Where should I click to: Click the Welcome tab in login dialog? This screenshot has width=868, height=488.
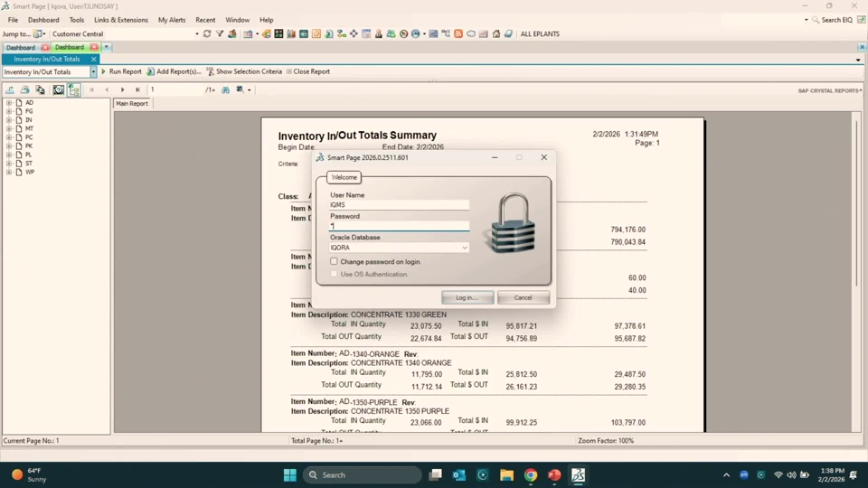[344, 177]
